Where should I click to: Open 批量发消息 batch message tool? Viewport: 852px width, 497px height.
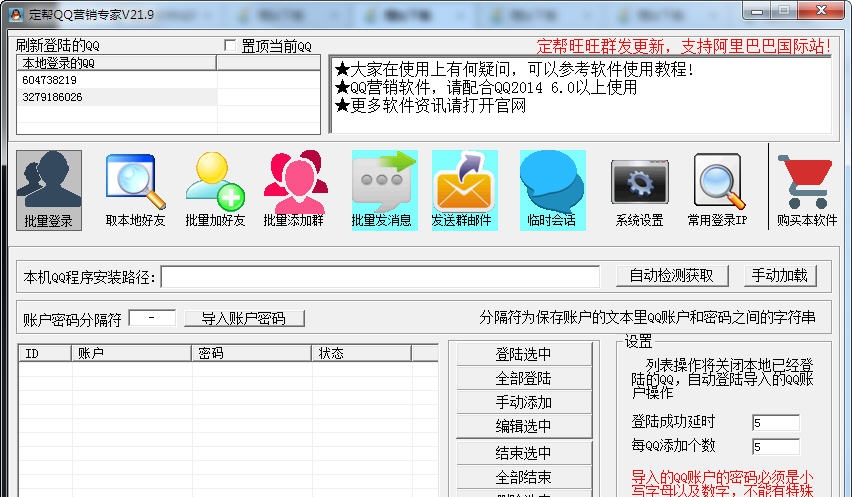click(x=385, y=190)
